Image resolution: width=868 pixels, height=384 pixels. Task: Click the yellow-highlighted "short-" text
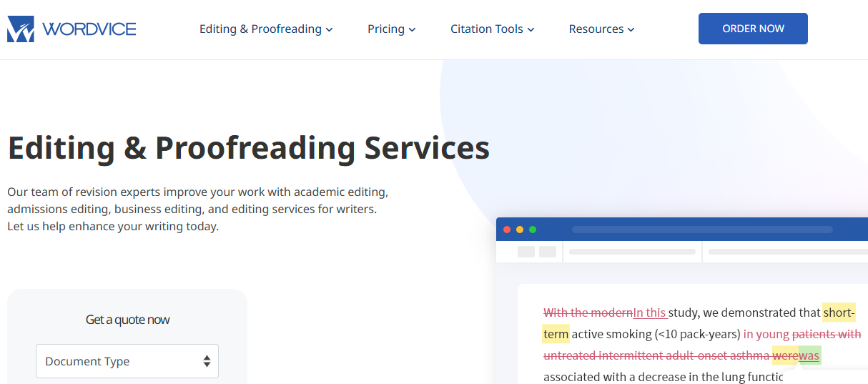[838, 312]
